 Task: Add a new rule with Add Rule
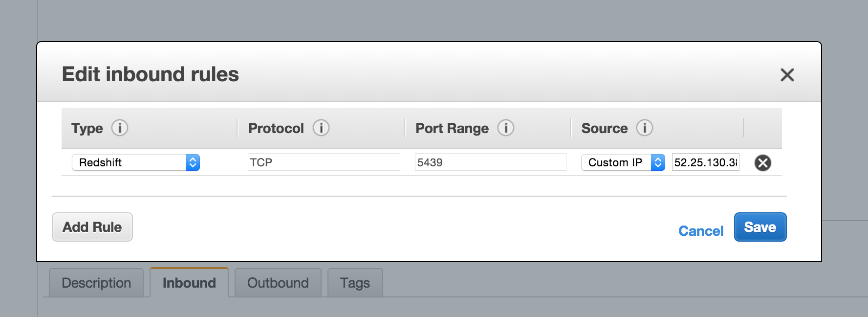coord(92,227)
